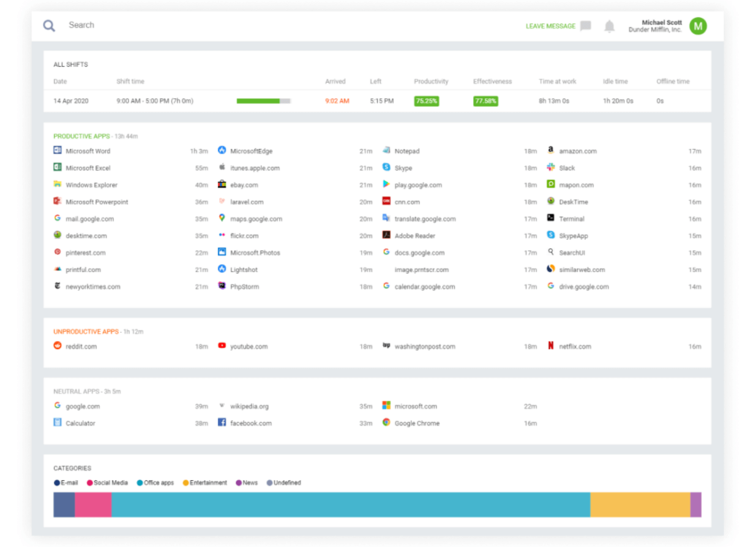
Task: Type in the Search field
Action: tap(184, 25)
